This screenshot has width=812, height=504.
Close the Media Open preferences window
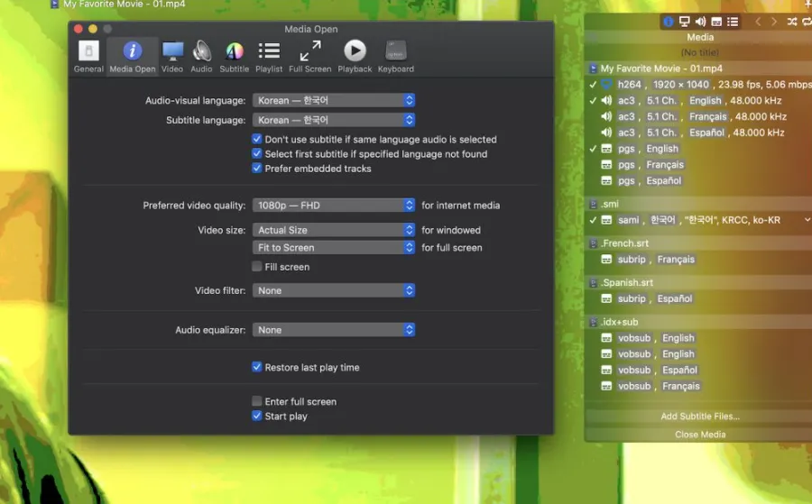[78, 29]
